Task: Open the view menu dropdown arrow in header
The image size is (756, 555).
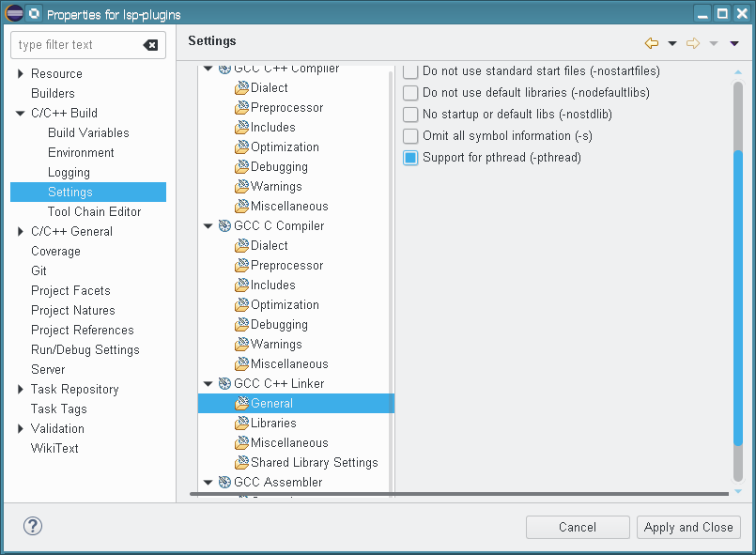Action: [x=734, y=43]
